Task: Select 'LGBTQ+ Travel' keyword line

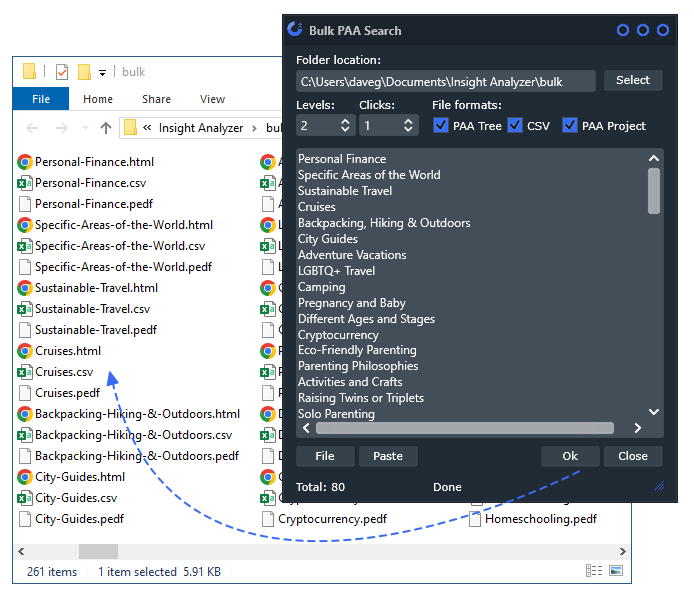Action: (x=336, y=271)
